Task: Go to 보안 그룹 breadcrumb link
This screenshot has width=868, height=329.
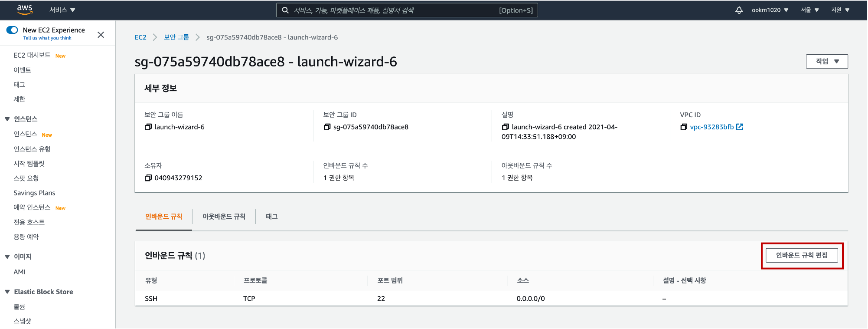Action: click(176, 37)
